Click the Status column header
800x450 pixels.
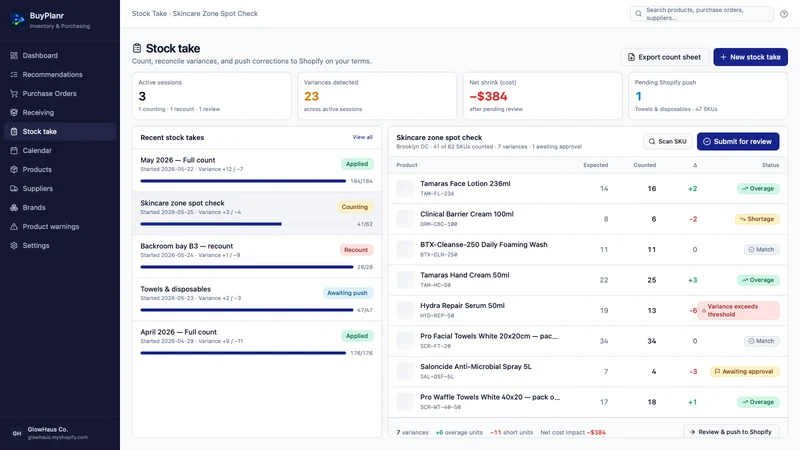770,165
